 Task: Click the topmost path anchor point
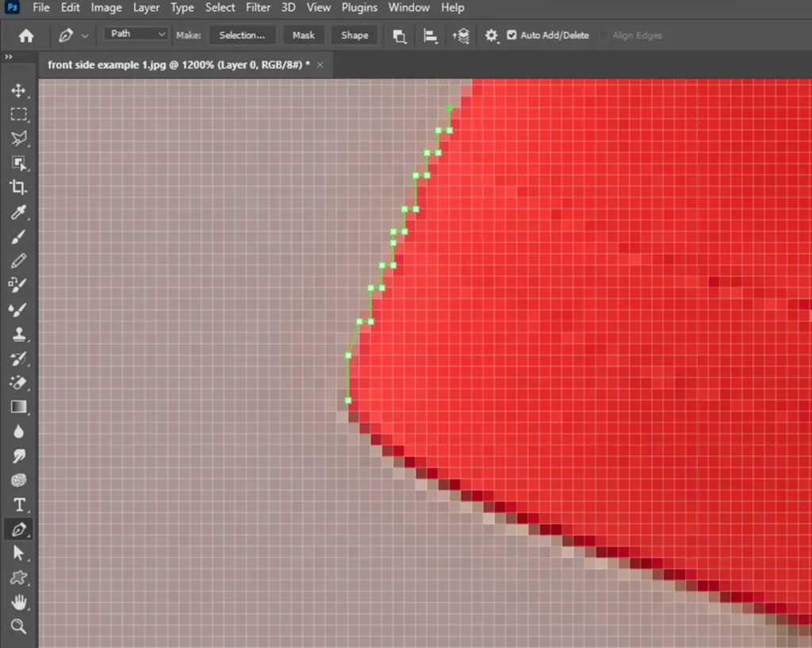[450, 108]
